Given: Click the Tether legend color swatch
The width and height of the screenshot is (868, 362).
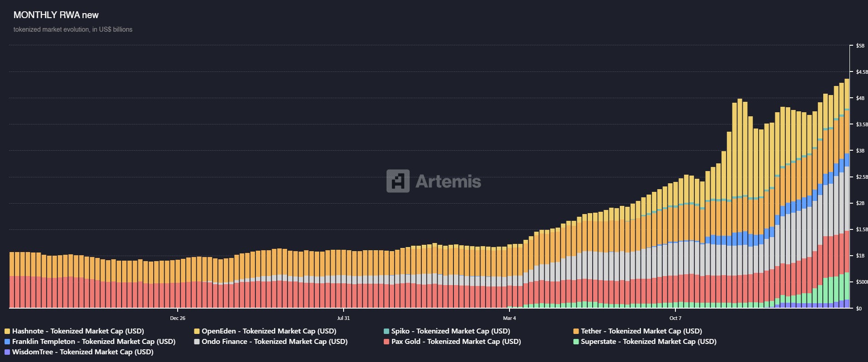Looking at the screenshot, I should point(576,331).
